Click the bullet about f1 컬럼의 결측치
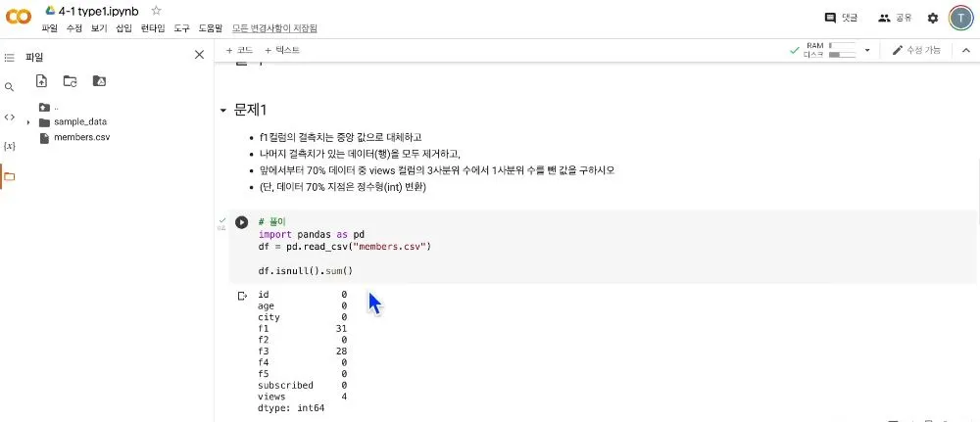 coord(340,137)
